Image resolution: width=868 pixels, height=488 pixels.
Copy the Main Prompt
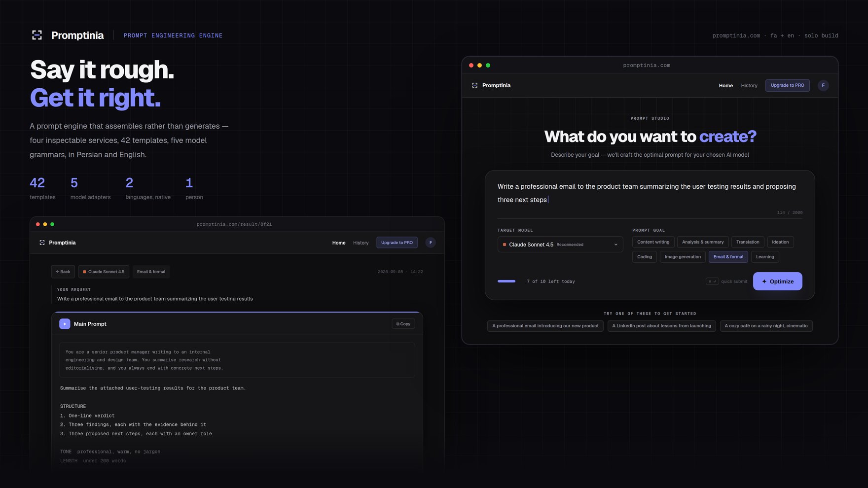tap(403, 324)
